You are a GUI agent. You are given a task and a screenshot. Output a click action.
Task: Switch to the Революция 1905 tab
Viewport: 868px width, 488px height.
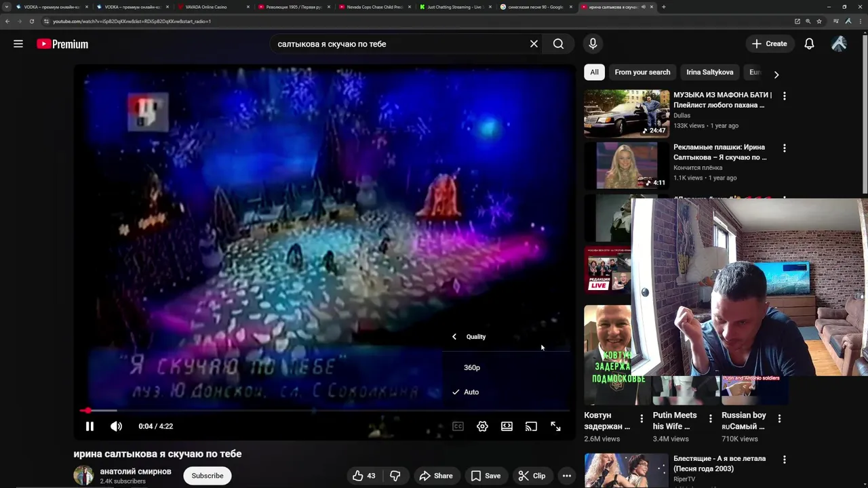coord(294,7)
